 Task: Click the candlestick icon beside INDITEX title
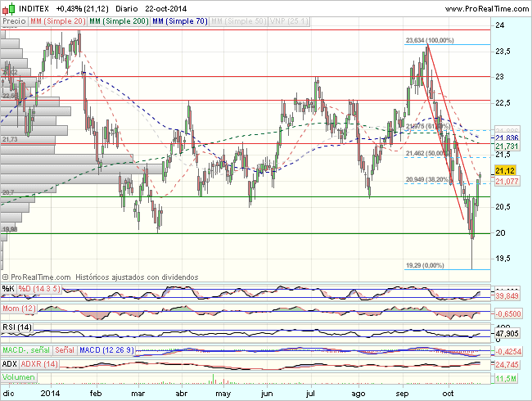8,9
